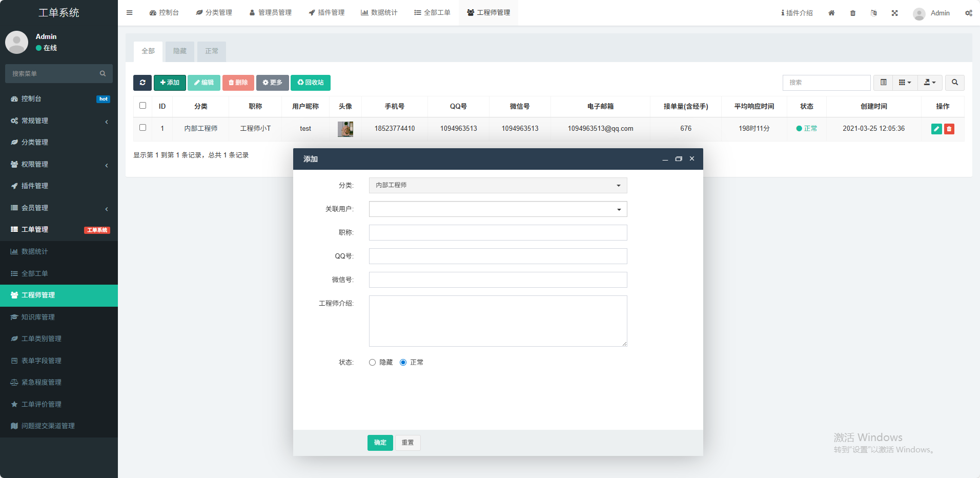
Task: Click the home icon in top bar
Action: [831, 13]
